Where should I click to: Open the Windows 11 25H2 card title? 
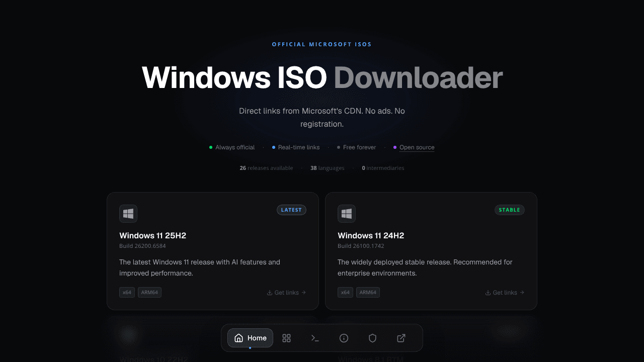pyautogui.click(x=153, y=235)
